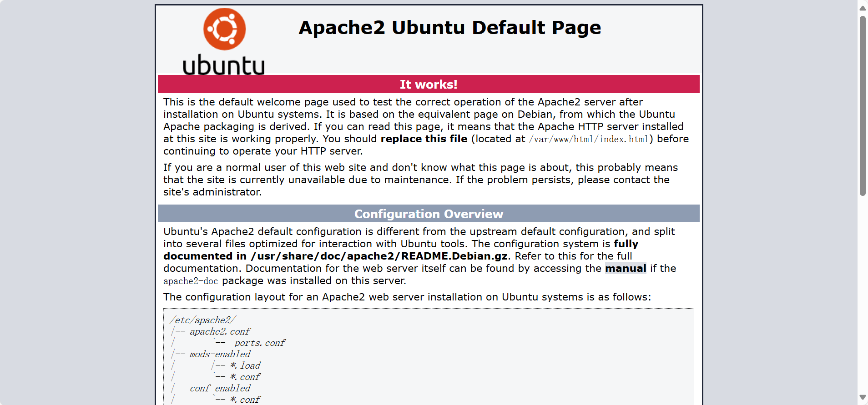This screenshot has height=405, width=868.
Task: Click the vertical scrollbar thumb
Action: [x=863, y=106]
